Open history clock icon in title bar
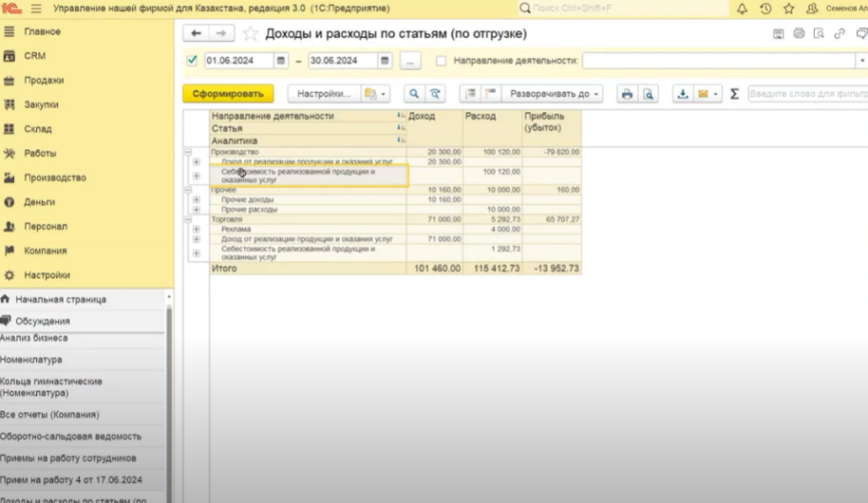The height and width of the screenshot is (503, 868). (x=765, y=9)
